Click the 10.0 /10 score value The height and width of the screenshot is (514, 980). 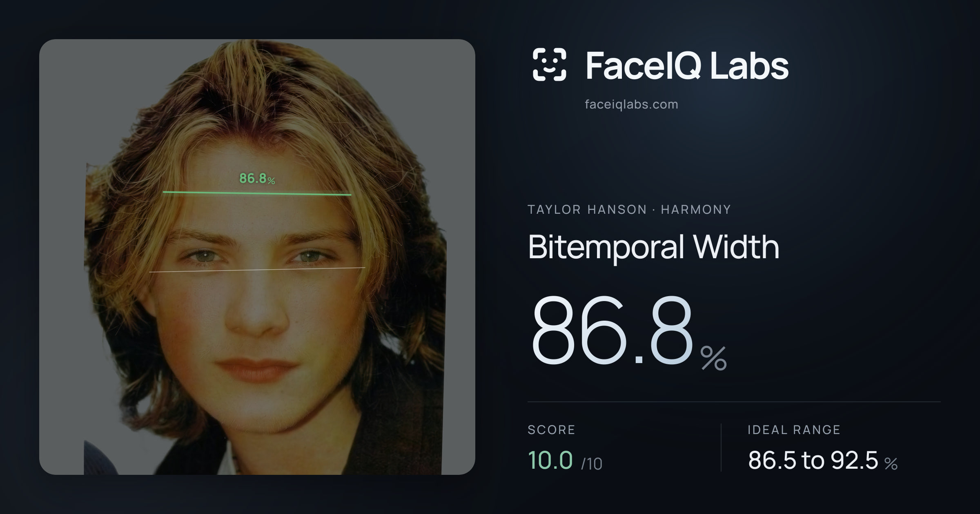pos(565,461)
